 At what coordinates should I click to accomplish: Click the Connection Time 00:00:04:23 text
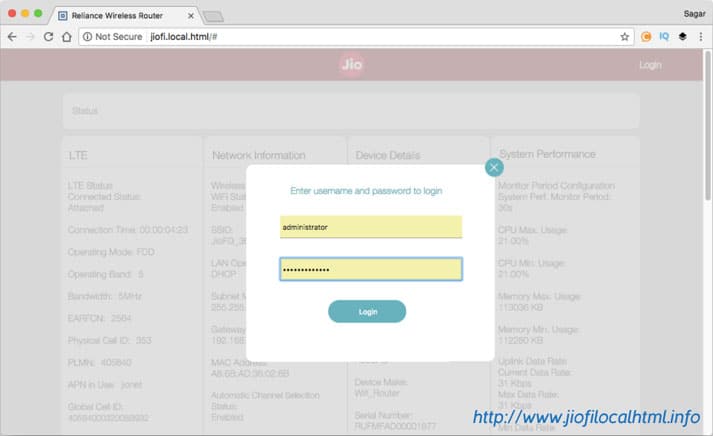click(128, 230)
